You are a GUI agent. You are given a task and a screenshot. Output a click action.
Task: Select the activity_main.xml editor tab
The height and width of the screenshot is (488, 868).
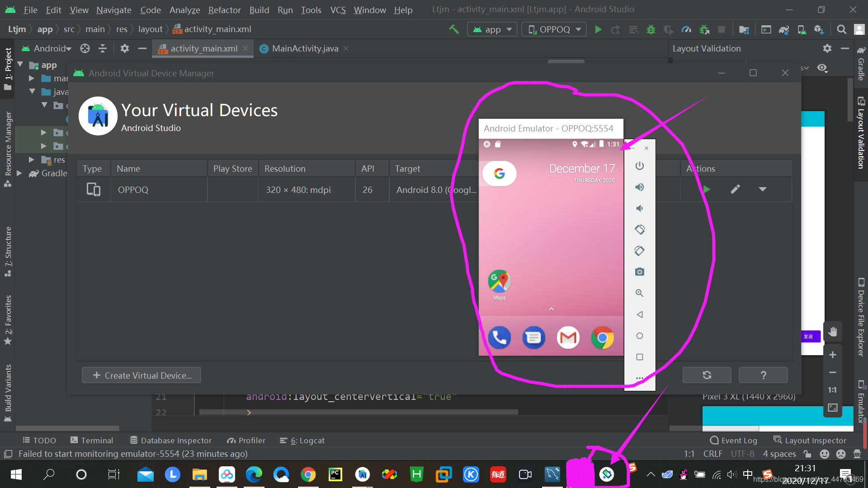[x=203, y=48]
